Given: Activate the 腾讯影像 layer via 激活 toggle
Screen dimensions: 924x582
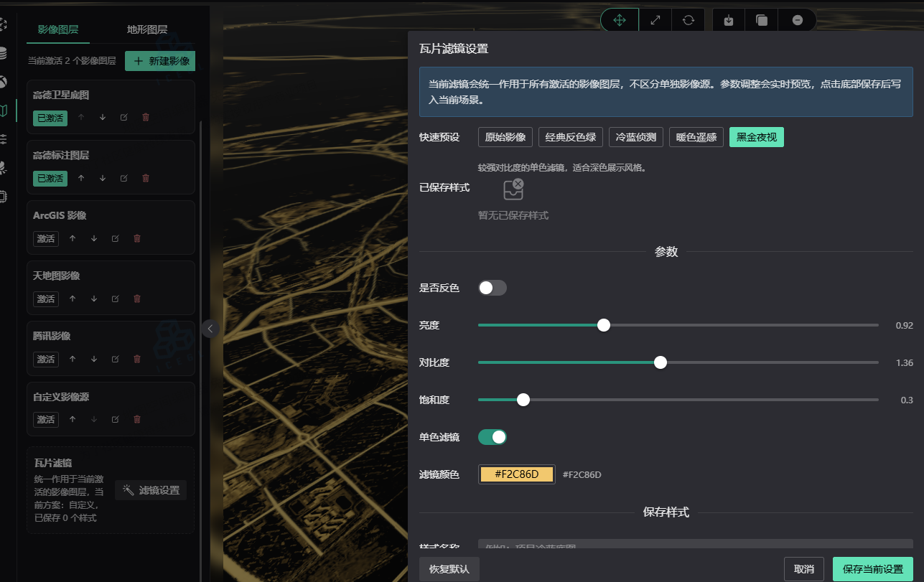Looking at the screenshot, I should click(x=45, y=359).
